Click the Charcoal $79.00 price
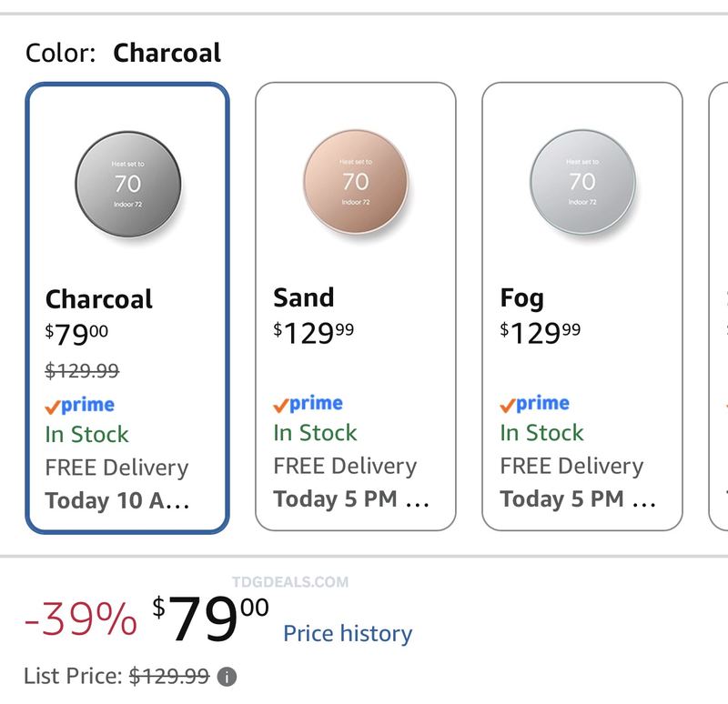728x704 pixels. (76, 334)
